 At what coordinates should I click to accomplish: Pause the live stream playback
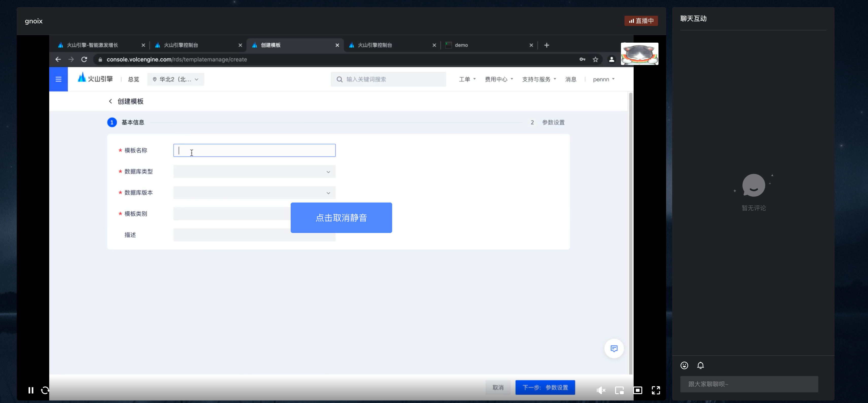pos(31,390)
